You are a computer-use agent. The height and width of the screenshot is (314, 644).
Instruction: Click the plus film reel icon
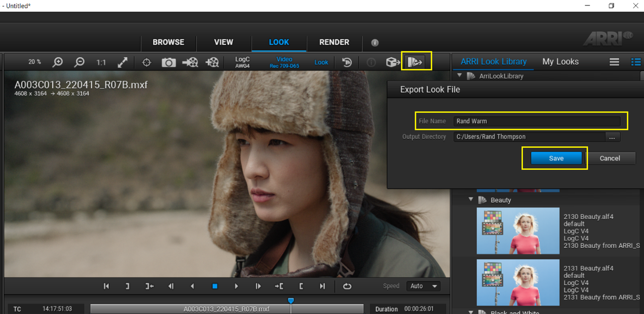click(212, 62)
